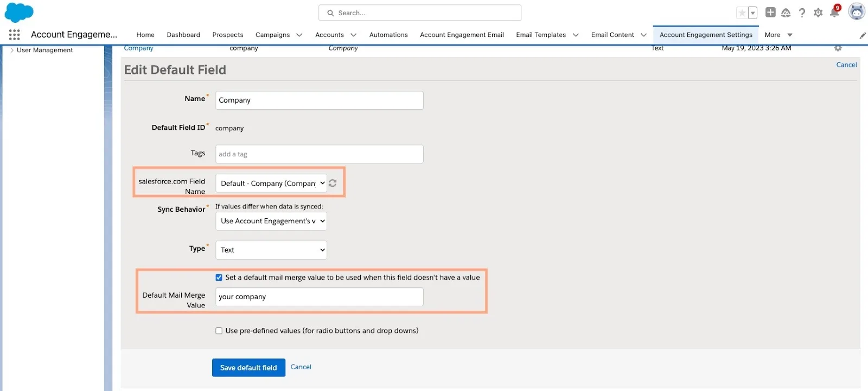
Task: Open the global actions plus icon
Action: [770, 12]
